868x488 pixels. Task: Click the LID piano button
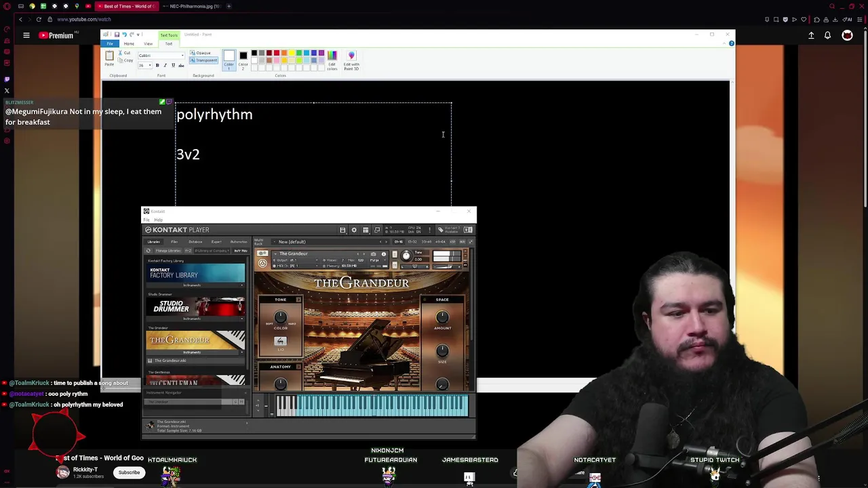tap(280, 342)
